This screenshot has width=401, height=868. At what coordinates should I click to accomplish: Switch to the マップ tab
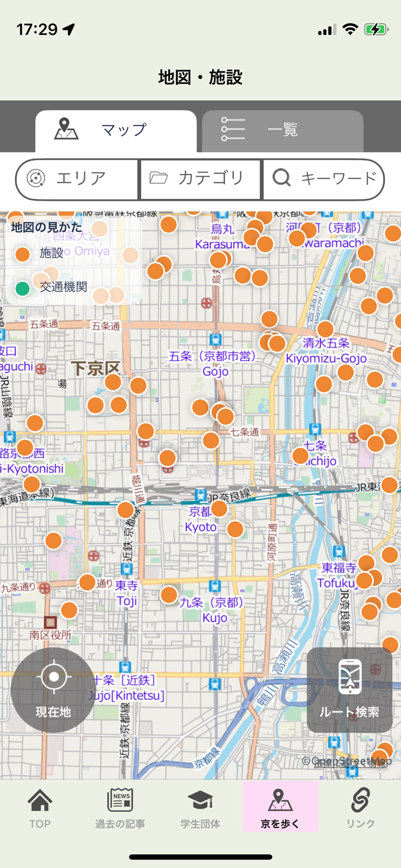point(116,131)
